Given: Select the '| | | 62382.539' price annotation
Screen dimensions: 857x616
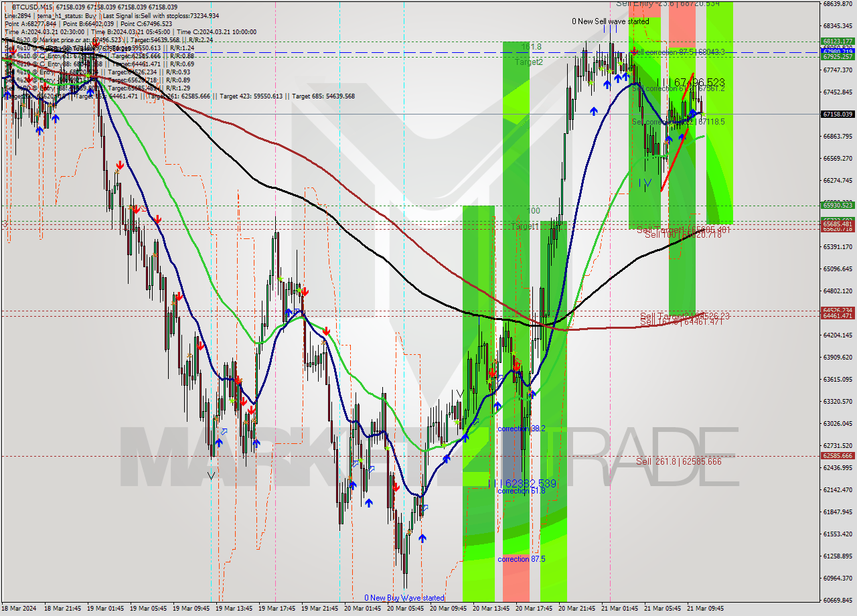Looking at the screenshot, I should [x=522, y=483].
